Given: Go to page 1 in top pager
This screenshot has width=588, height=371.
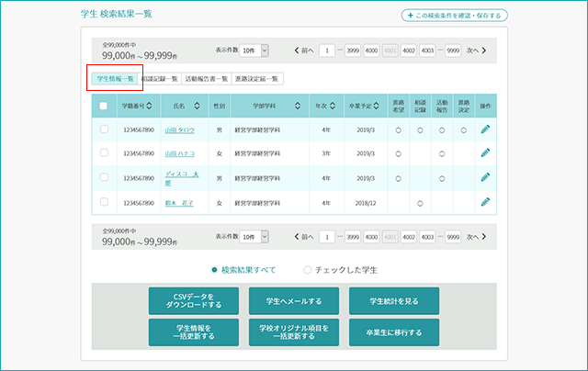Looking at the screenshot, I should pos(327,51).
